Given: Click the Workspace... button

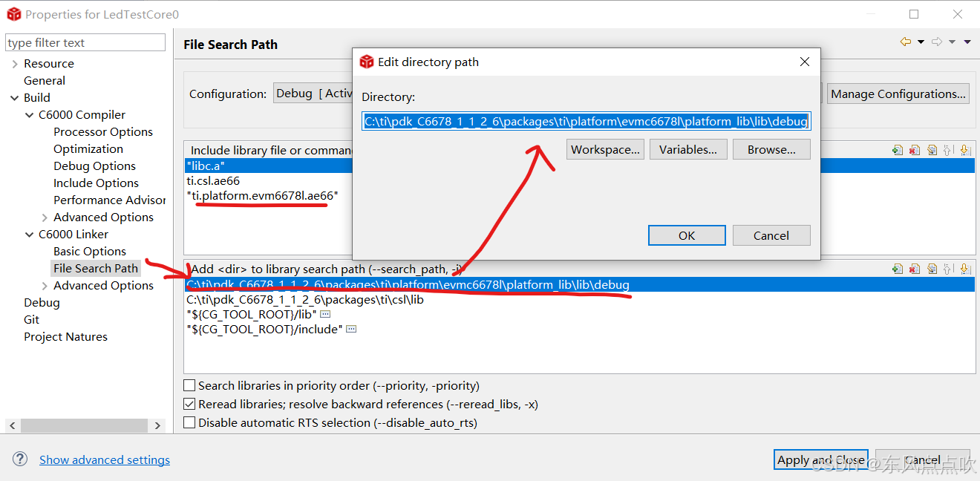Looking at the screenshot, I should click(605, 149).
